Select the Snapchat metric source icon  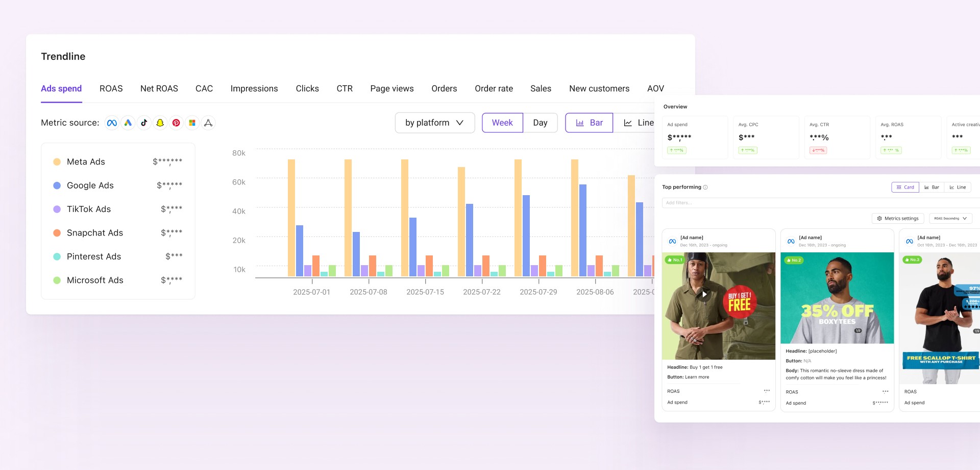(160, 123)
